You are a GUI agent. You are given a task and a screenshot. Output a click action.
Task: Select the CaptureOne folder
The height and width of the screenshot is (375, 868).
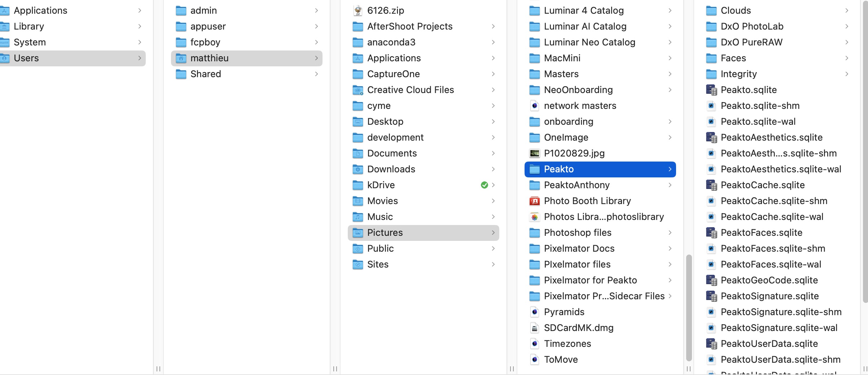(424, 74)
